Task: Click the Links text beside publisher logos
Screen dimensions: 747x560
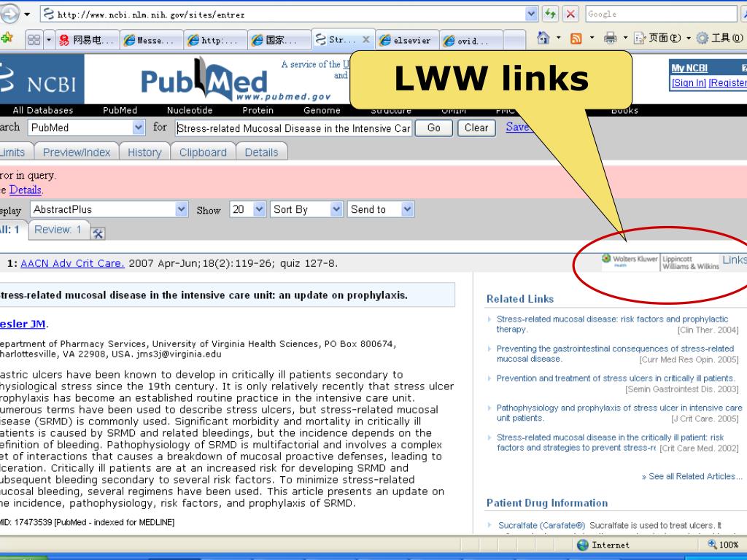Action: tap(735, 260)
